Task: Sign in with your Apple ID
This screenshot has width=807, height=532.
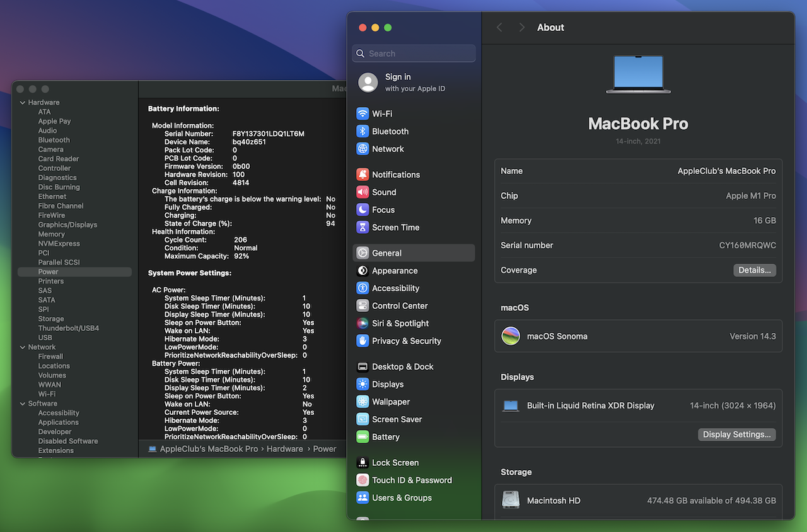Action: [415, 82]
